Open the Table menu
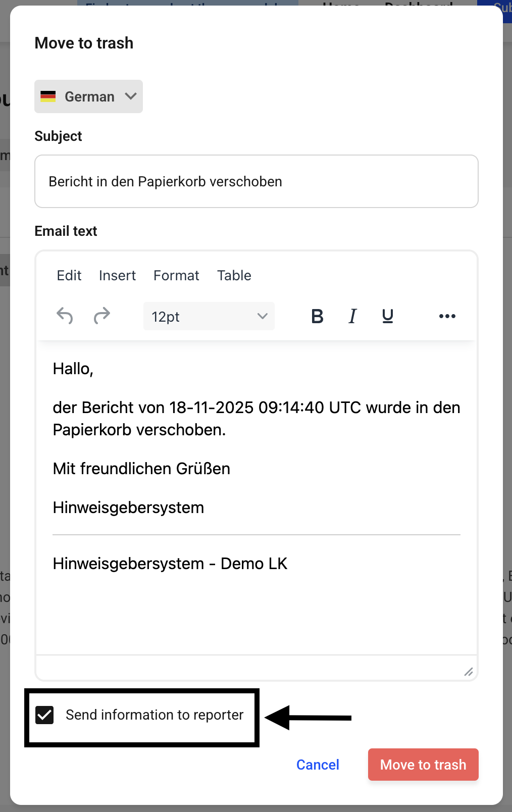512x812 pixels. (x=234, y=276)
